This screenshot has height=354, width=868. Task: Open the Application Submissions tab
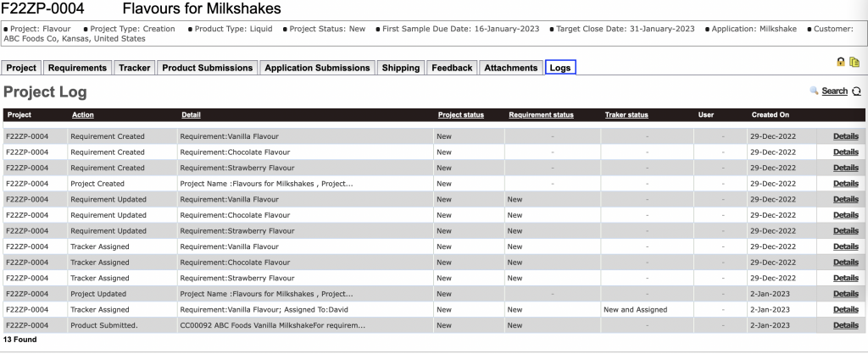click(318, 68)
